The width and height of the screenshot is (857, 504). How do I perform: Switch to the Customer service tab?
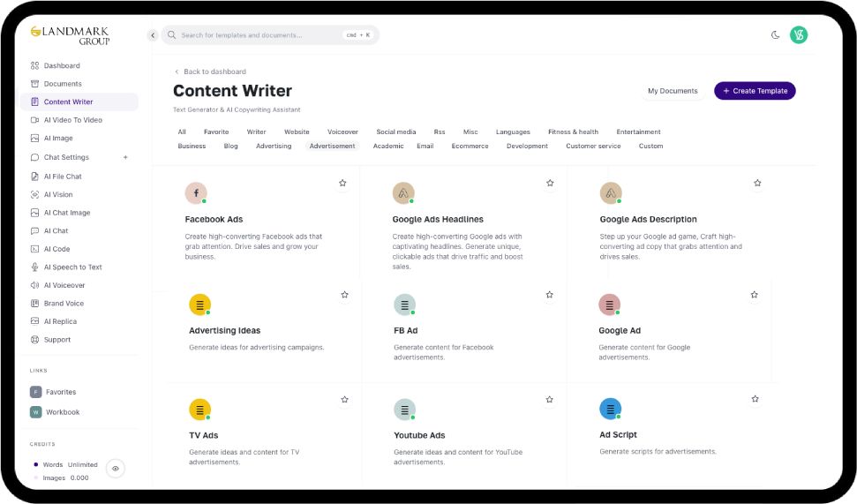[594, 146]
